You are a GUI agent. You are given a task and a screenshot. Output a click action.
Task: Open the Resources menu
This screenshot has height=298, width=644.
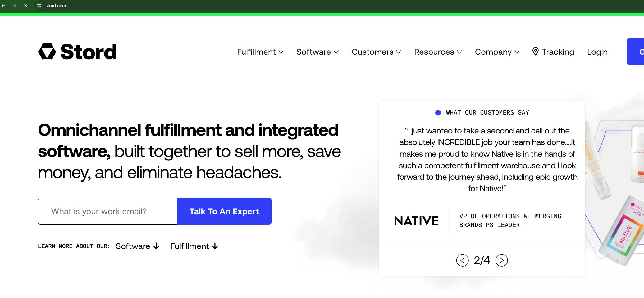coord(438,52)
